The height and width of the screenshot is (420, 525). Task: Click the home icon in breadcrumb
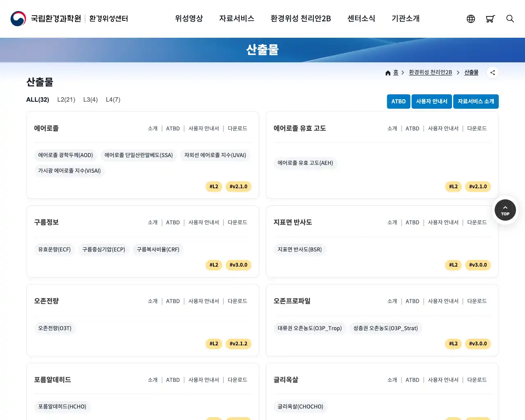pyautogui.click(x=388, y=73)
